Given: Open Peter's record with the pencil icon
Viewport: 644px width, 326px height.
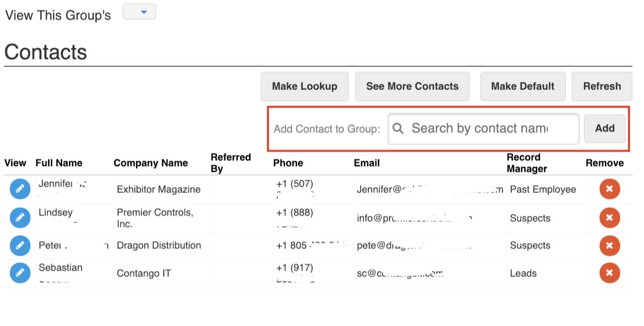Looking at the screenshot, I should 20,246.
